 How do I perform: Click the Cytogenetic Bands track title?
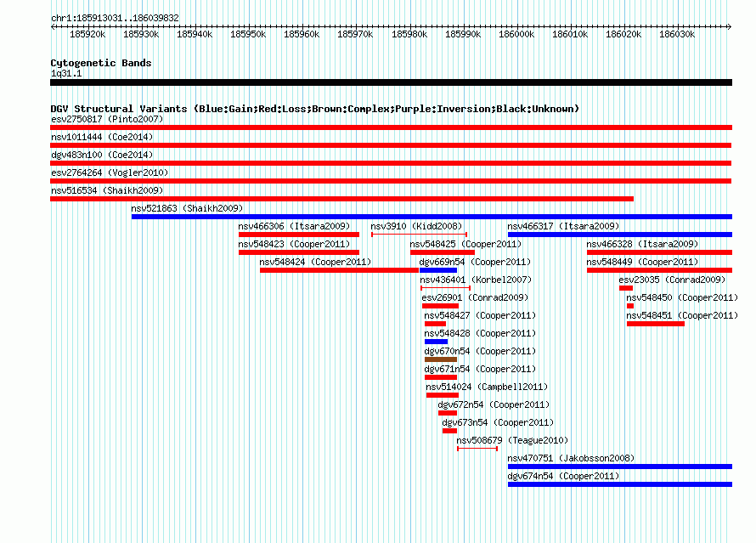[101, 63]
